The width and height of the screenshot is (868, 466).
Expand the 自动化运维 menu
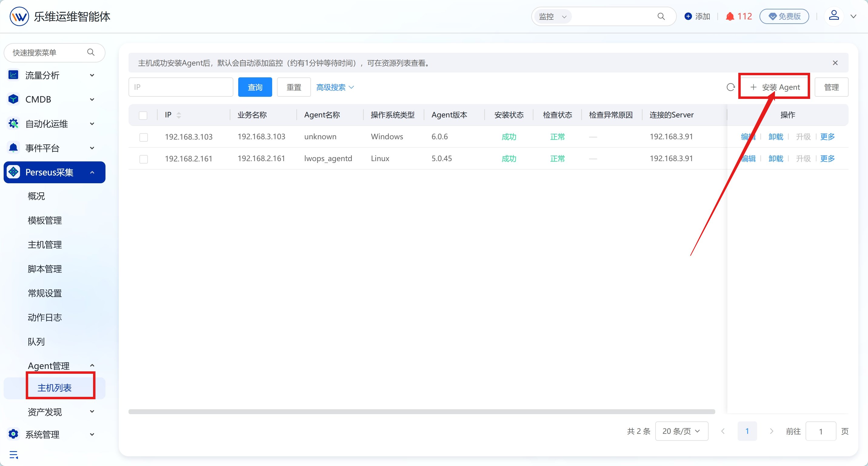pos(92,124)
